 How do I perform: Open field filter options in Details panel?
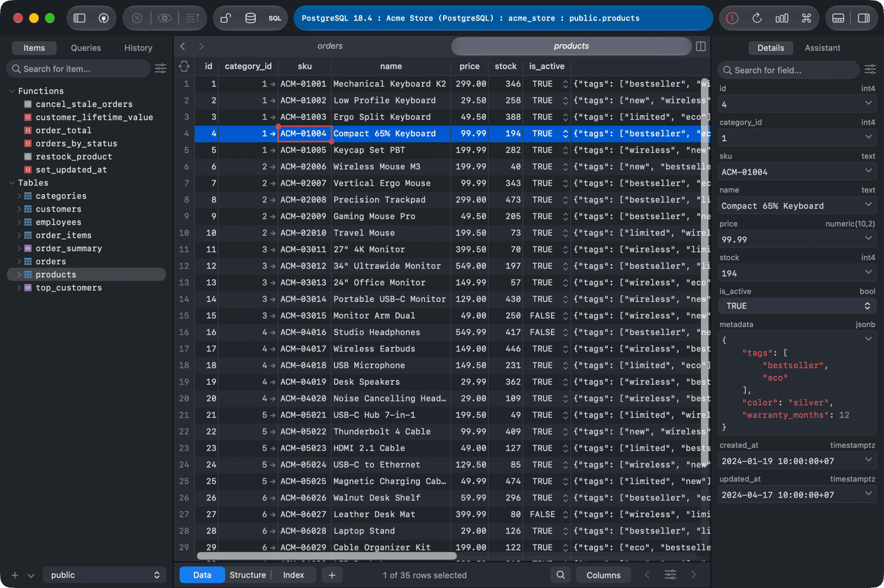click(x=870, y=69)
